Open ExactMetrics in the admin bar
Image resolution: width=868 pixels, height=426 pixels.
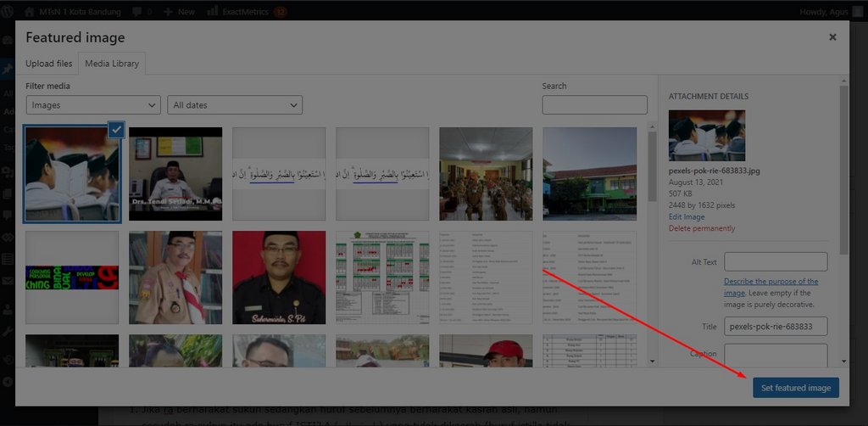[x=246, y=12]
